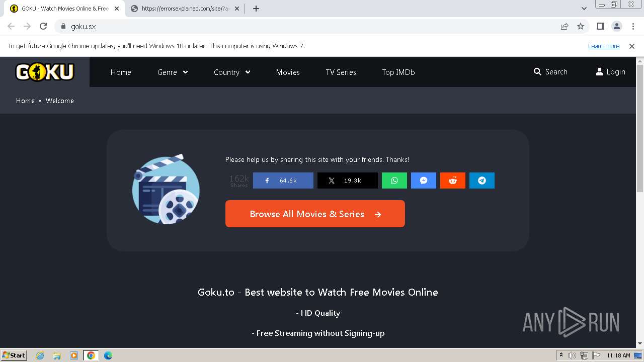Screen dimensions: 644x362
Task: Click the Action Center flag icon
Action: tap(595, 355)
